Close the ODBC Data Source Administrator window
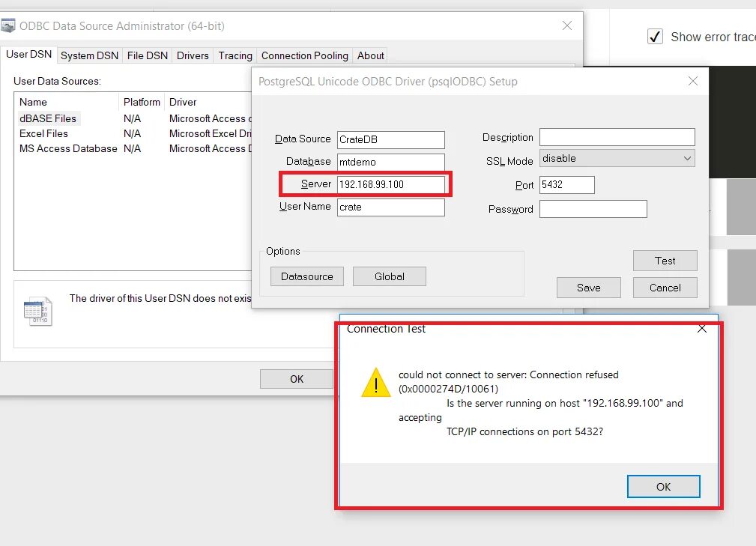Screen dimensions: 756x546 point(567,25)
